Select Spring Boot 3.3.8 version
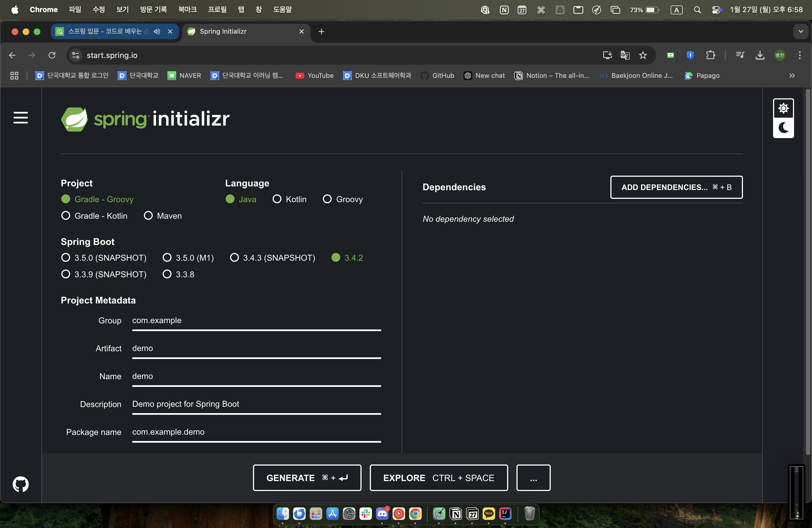 (x=167, y=274)
